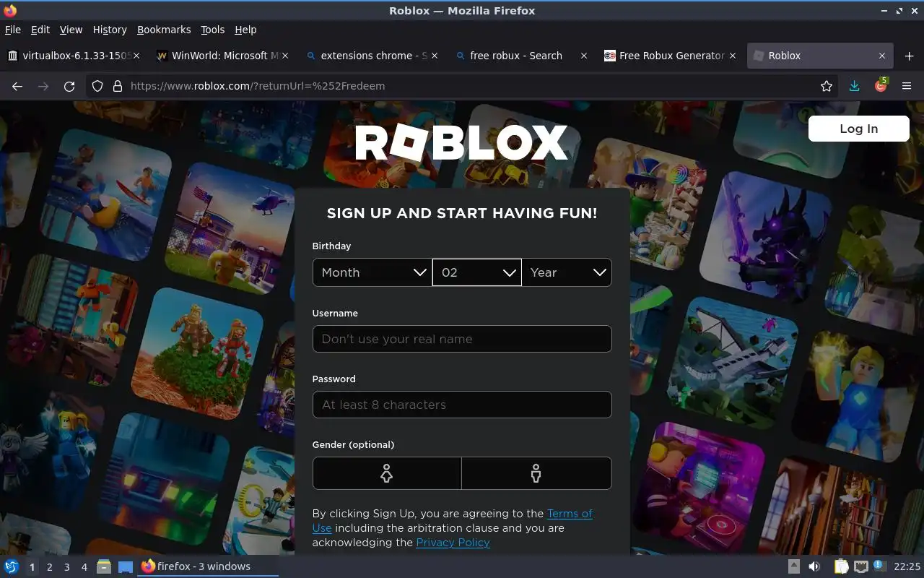924x578 pixels.
Task: Click the 22:25 clock in the tray
Action: pos(907,566)
